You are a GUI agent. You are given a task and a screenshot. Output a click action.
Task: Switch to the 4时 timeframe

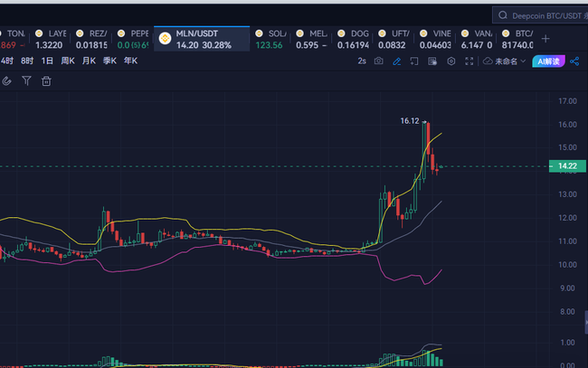coord(6,61)
